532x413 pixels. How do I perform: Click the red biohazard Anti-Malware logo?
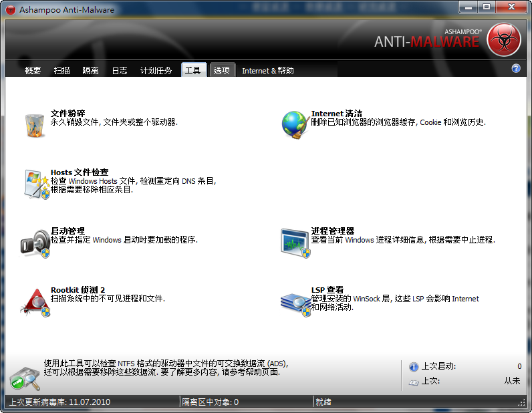click(x=503, y=40)
